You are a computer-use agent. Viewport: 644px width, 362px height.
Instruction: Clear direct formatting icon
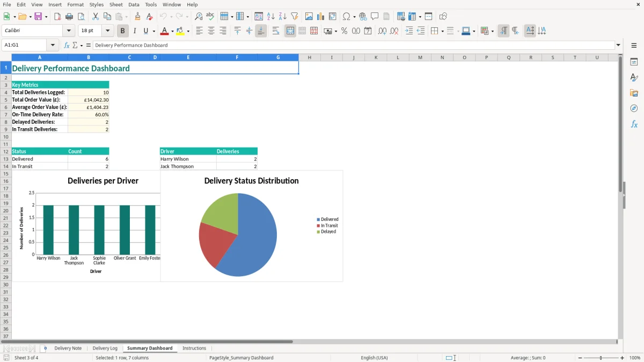pos(150,17)
